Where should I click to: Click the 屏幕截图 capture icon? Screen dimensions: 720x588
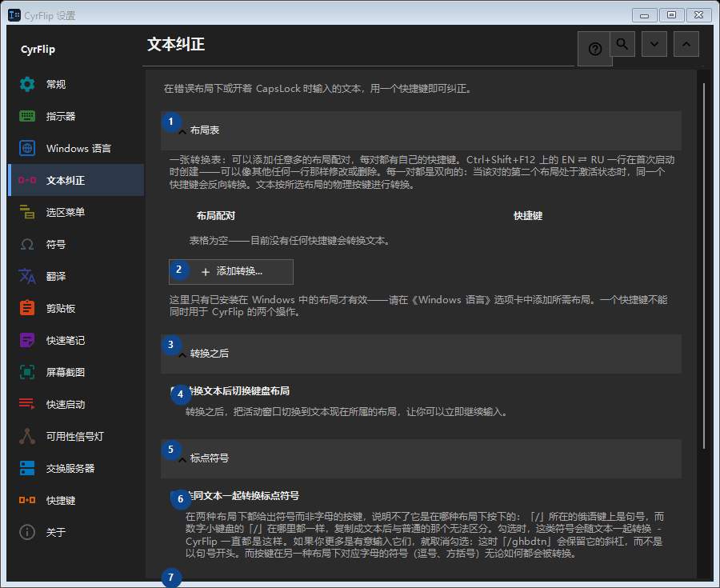click(x=27, y=372)
